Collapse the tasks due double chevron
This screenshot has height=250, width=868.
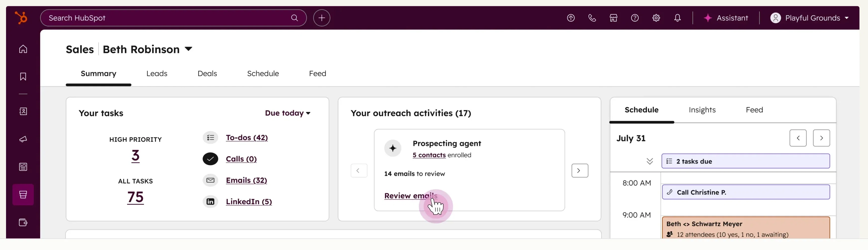[650, 161]
